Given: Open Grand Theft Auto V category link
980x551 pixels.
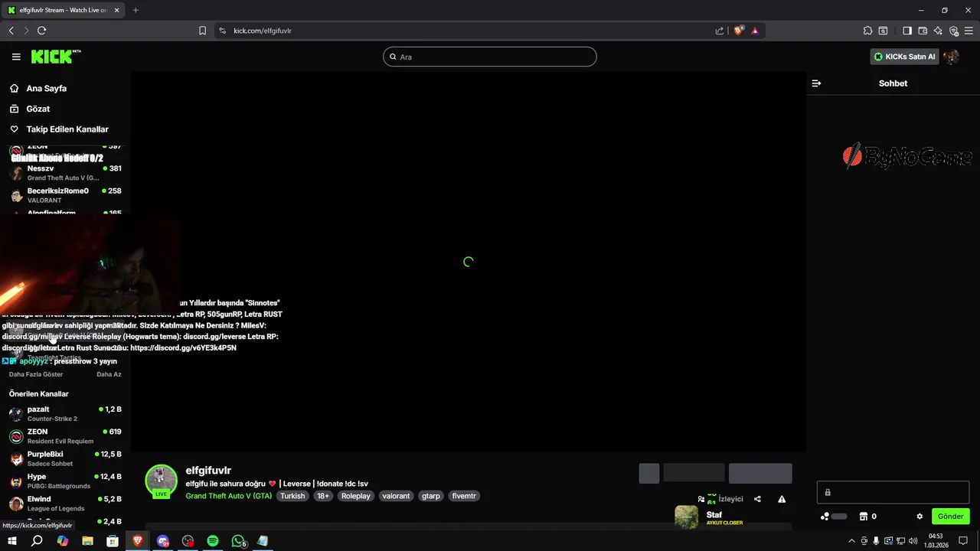Looking at the screenshot, I should point(229,496).
